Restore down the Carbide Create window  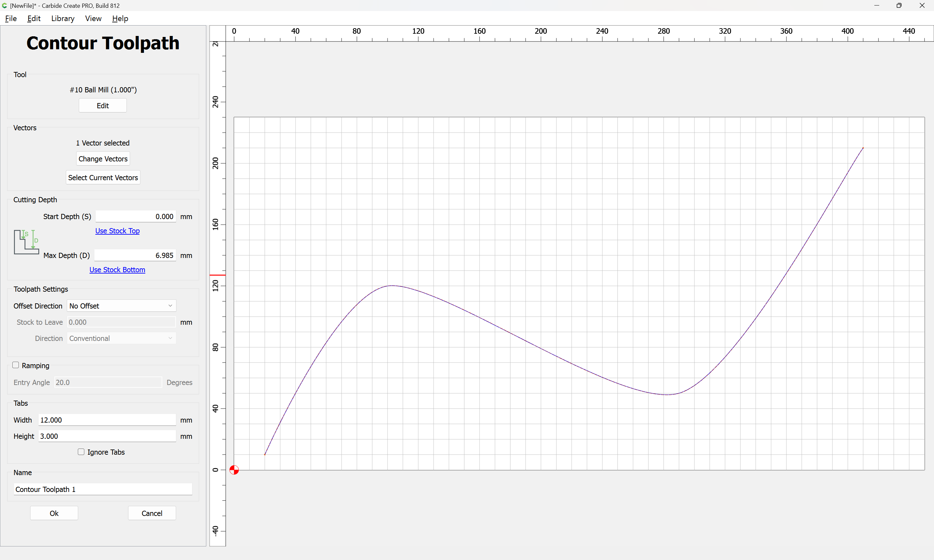pyautogui.click(x=899, y=6)
